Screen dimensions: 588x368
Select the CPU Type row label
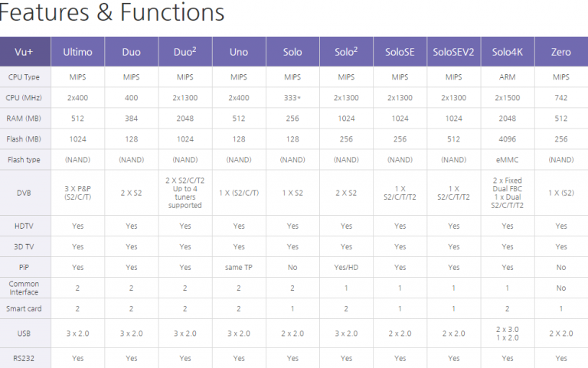(24, 77)
